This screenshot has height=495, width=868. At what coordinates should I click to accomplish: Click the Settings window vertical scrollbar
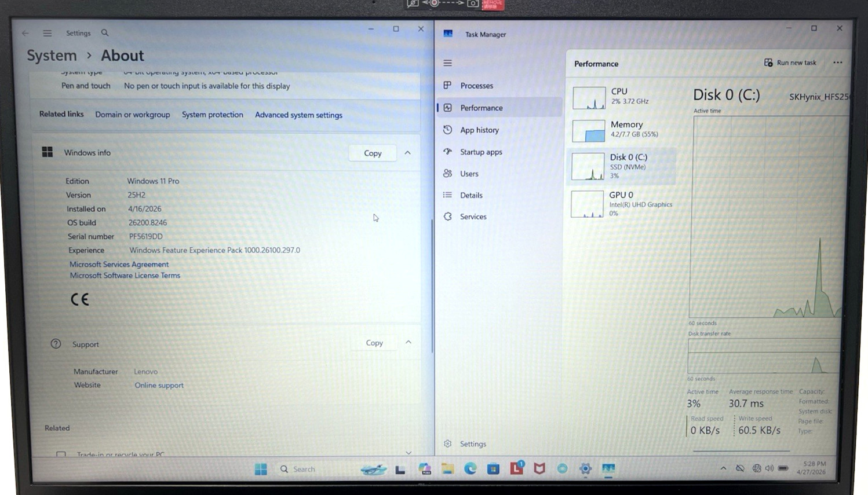[x=432, y=286]
